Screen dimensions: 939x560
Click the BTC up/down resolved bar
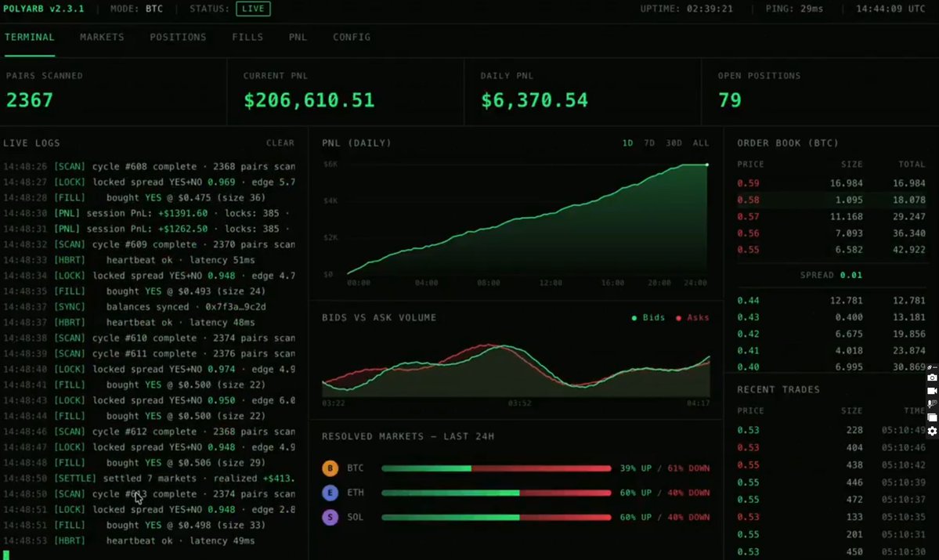497,468
